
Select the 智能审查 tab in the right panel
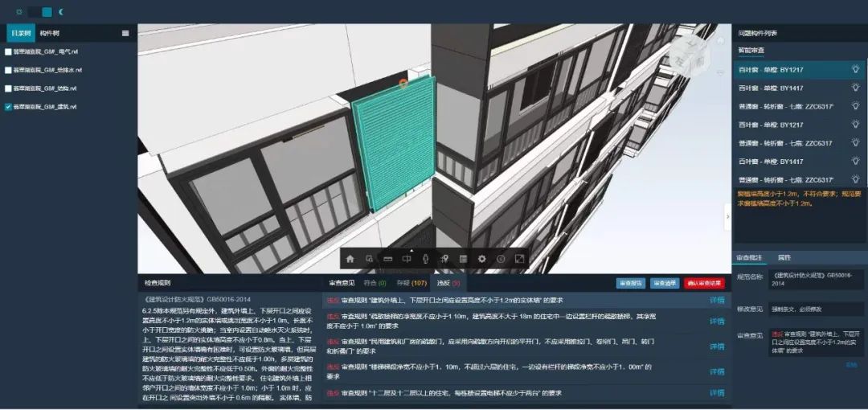click(751, 51)
